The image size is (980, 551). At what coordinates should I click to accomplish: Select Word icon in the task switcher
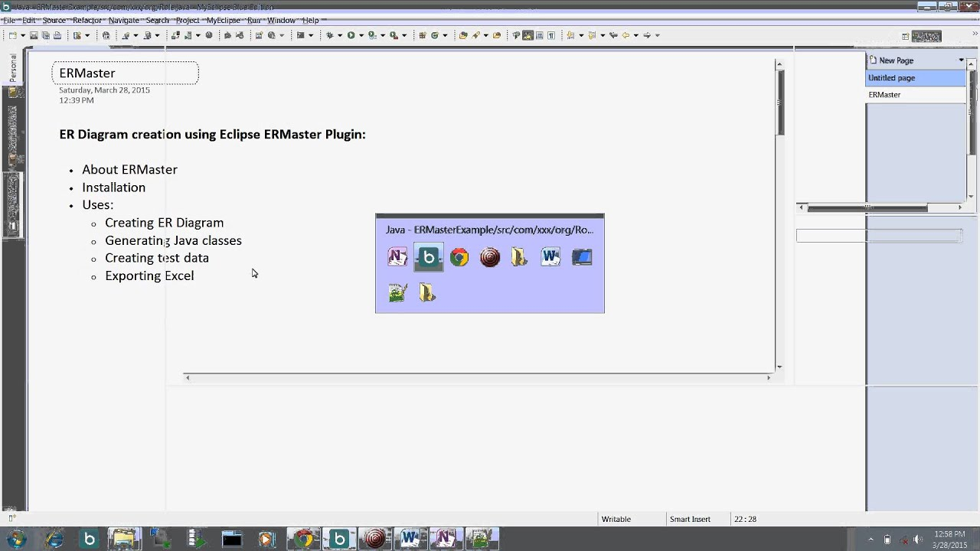pos(550,257)
